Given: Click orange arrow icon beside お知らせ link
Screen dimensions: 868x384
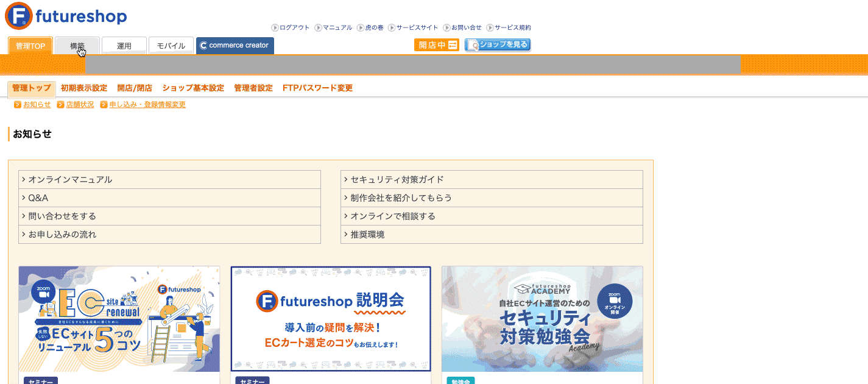Looking at the screenshot, I should point(17,105).
